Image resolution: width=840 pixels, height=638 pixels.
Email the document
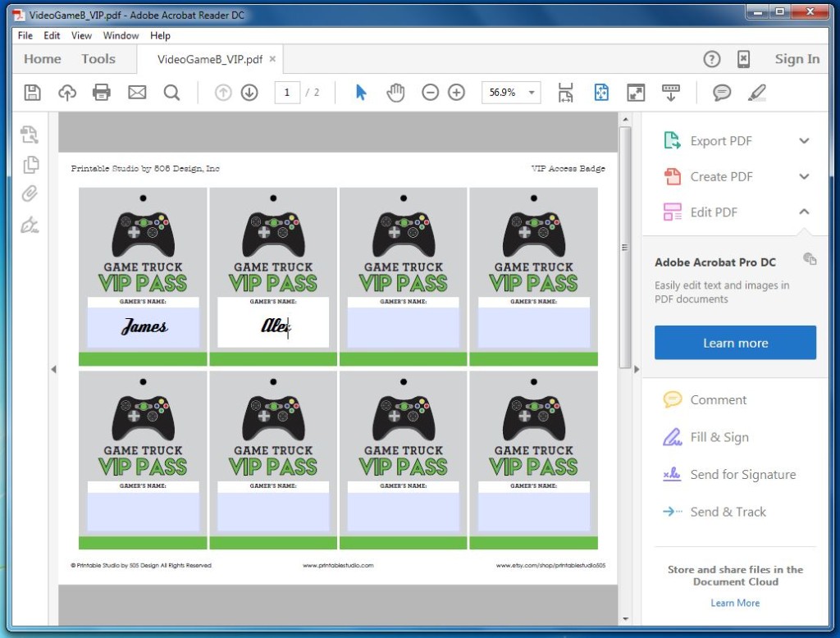(x=136, y=92)
